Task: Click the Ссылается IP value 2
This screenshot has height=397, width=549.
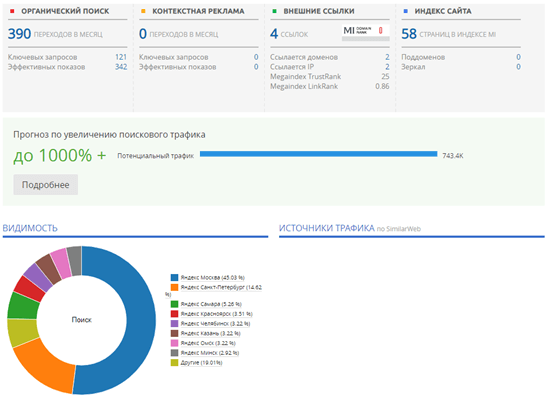Action: coord(387,67)
